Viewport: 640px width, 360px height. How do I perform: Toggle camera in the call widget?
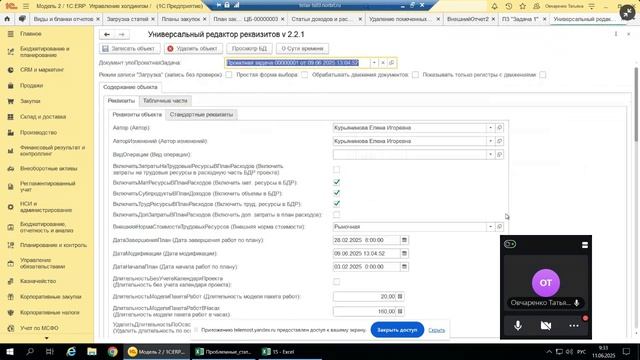[546, 326]
